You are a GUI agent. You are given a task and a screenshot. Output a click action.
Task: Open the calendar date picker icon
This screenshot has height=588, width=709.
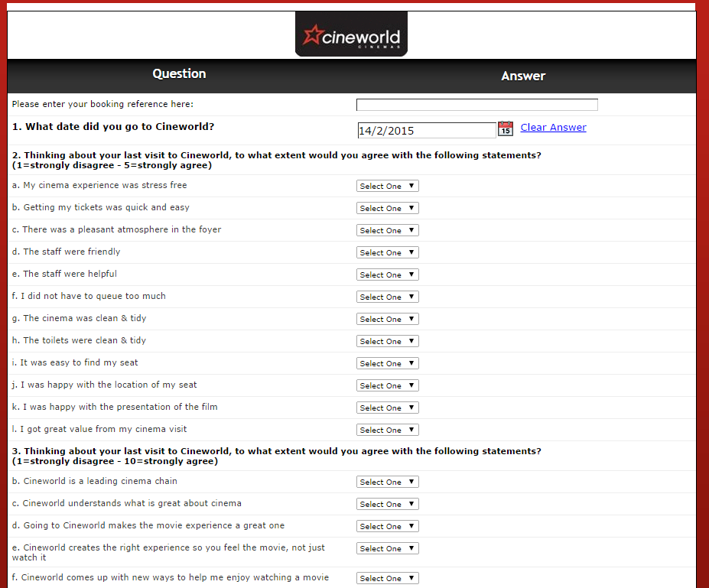(505, 128)
